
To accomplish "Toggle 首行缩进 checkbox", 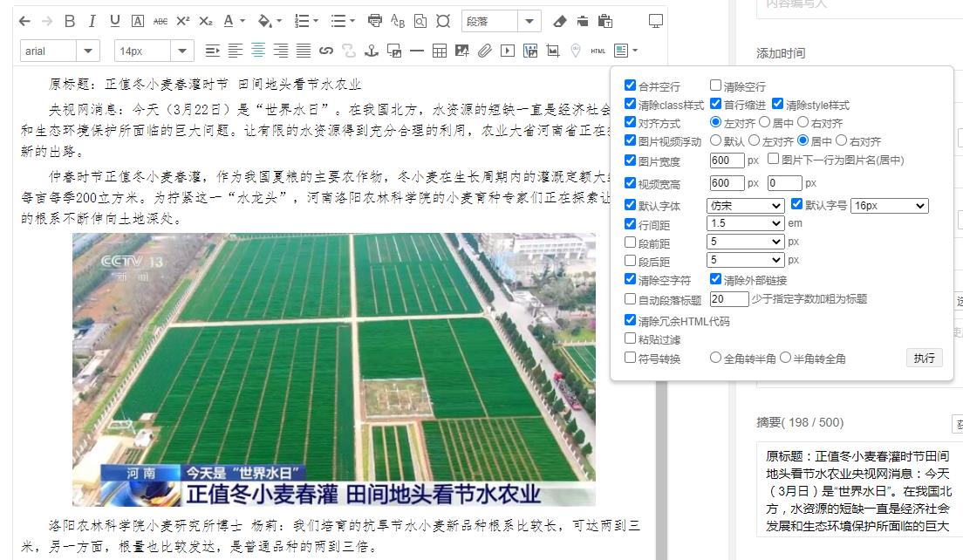I will click(715, 104).
